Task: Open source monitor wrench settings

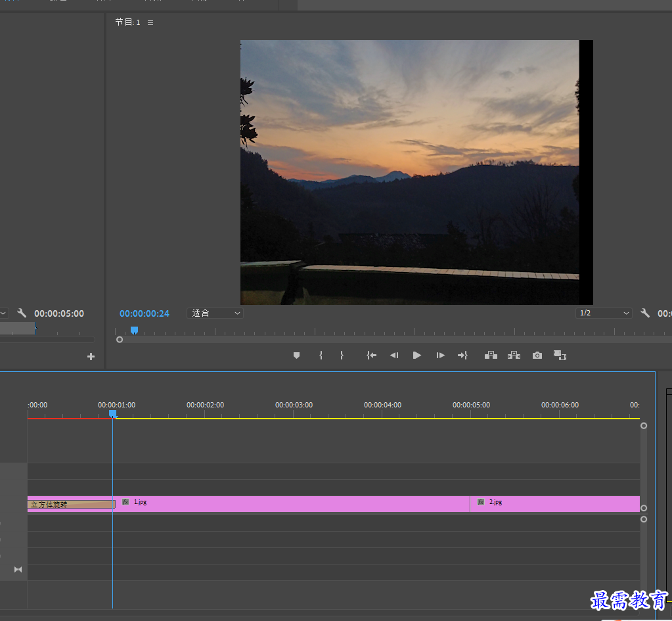Action: (22, 313)
